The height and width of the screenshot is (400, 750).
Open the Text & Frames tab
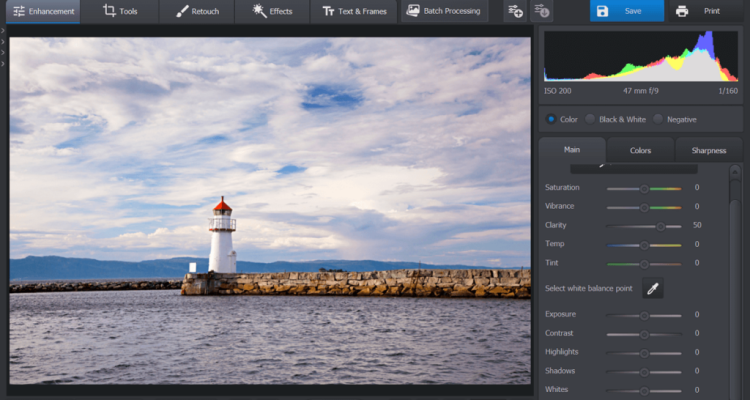[354, 11]
